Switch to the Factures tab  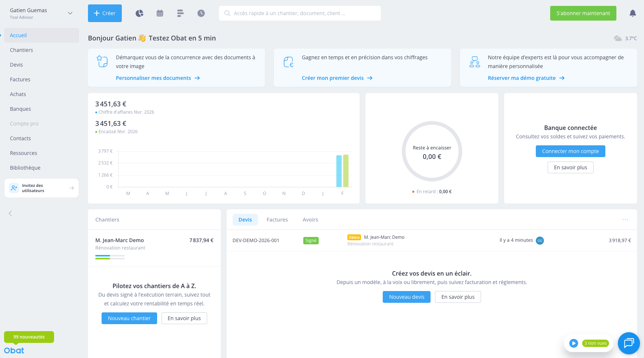coord(277,220)
